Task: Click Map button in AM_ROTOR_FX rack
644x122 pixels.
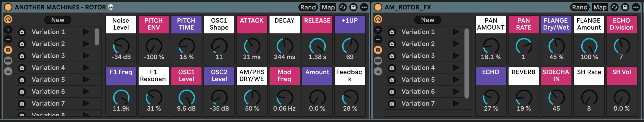Action: click(x=600, y=7)
